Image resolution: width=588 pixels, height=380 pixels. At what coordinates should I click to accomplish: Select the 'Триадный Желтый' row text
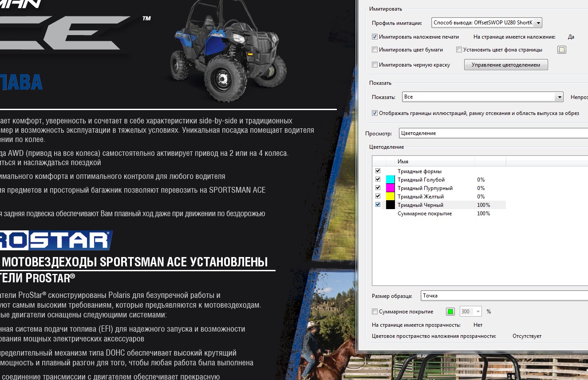tap(420, 197)
